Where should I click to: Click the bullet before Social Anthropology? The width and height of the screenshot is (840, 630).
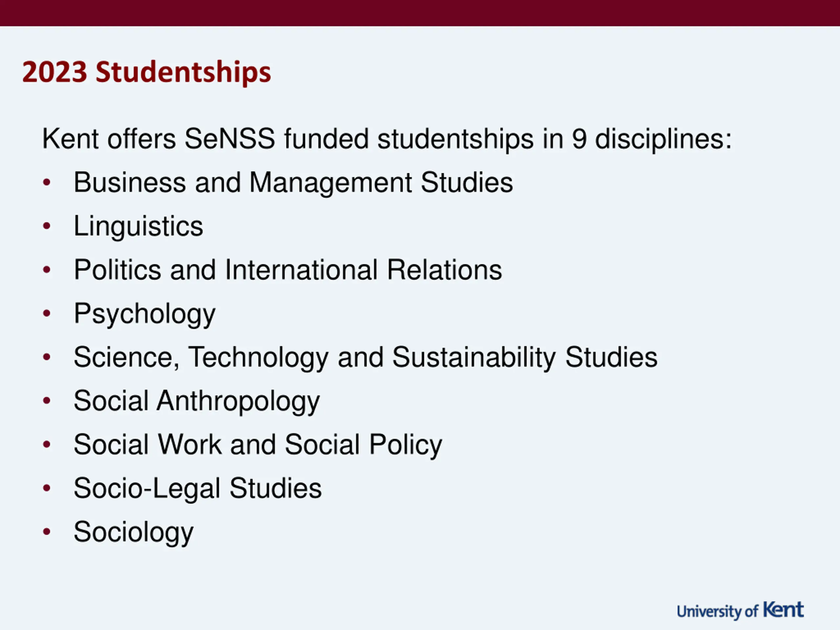point(47,401)
